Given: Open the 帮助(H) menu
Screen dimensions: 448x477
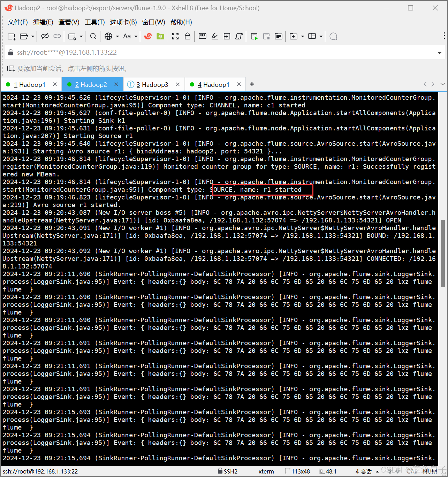Looking at the screenshot, I should pyautogui.click(x=181, y=22).
